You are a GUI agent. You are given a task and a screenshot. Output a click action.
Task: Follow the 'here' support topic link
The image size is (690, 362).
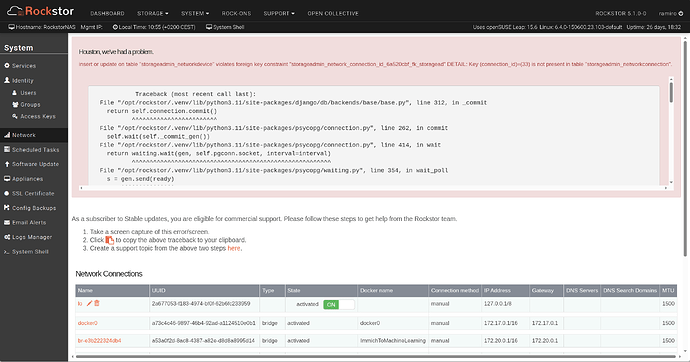click(x=234, y=249)
